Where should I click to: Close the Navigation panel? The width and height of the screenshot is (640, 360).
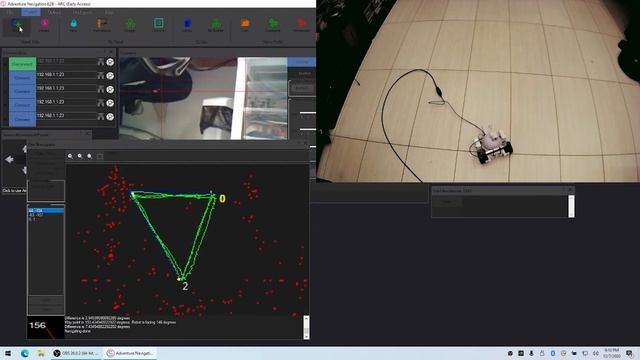pos(305,144)
